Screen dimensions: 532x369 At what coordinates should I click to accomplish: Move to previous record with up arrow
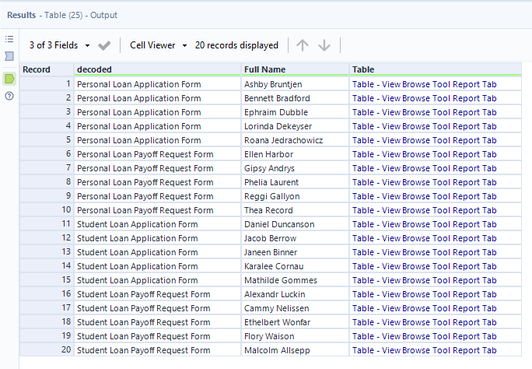[x=302, y=45]
